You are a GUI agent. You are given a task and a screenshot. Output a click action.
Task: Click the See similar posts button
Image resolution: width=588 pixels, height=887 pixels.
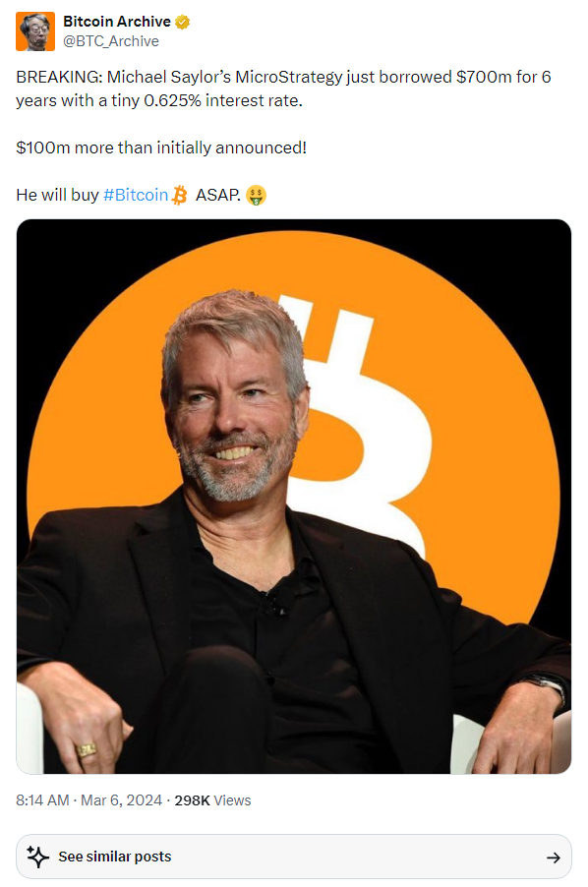click(293, 857)
